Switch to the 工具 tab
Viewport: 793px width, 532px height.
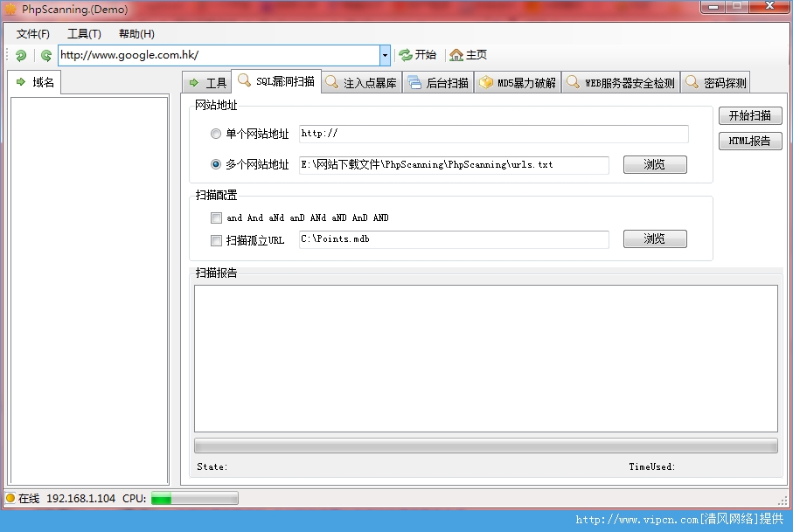(x=207, y=83)
